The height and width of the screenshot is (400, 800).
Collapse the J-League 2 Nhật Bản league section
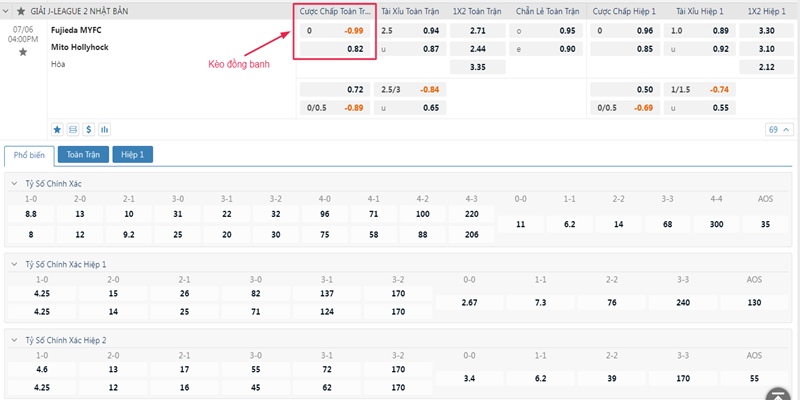(8, 11)
